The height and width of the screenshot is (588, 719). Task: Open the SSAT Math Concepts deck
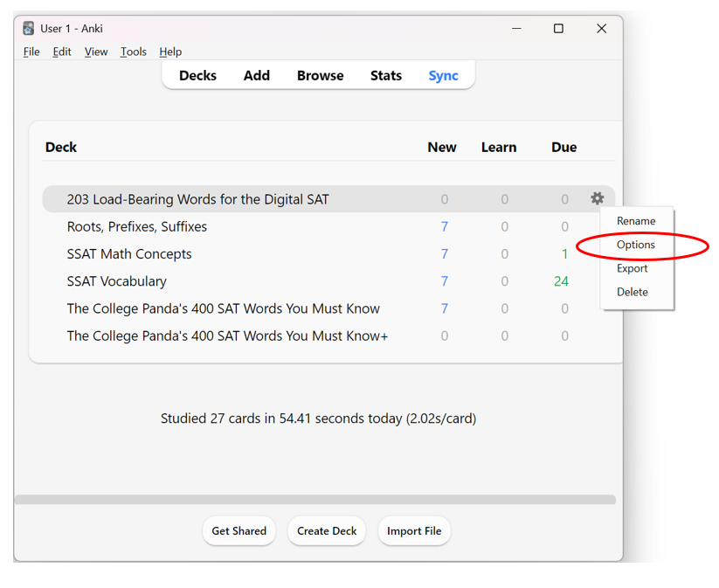click(129, 254)
